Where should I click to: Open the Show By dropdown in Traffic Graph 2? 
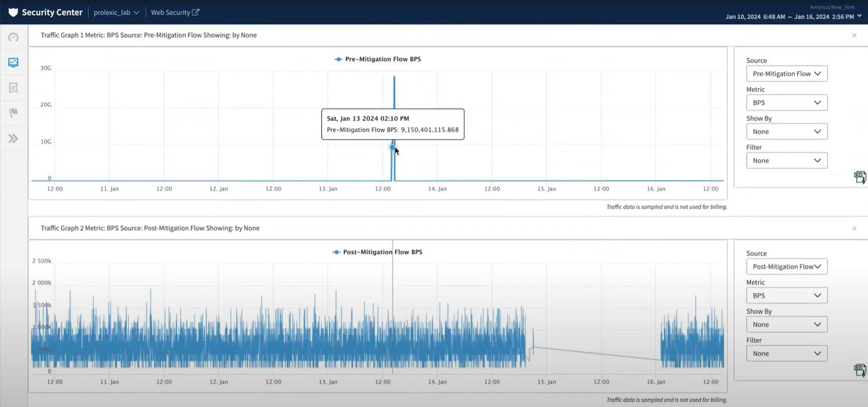tap(787, 324)
